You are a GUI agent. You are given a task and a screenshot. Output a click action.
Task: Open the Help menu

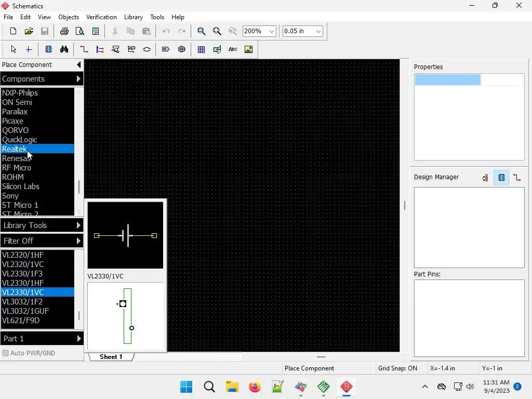pos(178,17)
